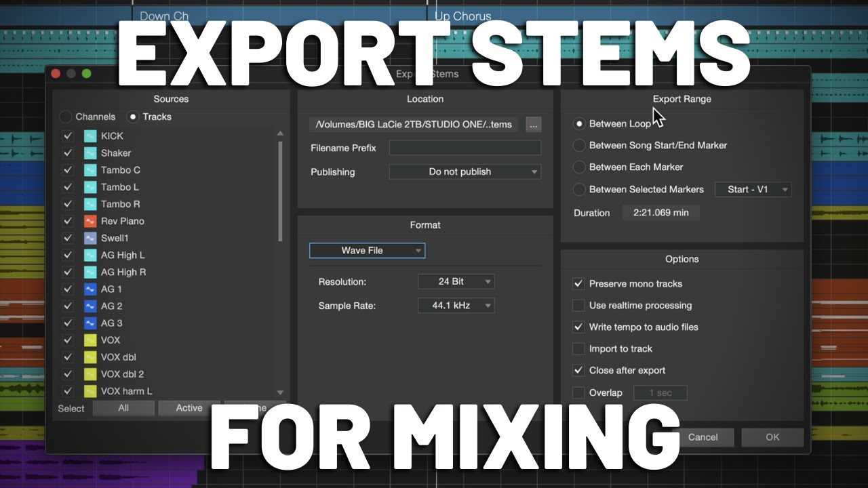Click the KICK track type icon
The width and height of the screenshot is (868, 488).
point(90,136)
